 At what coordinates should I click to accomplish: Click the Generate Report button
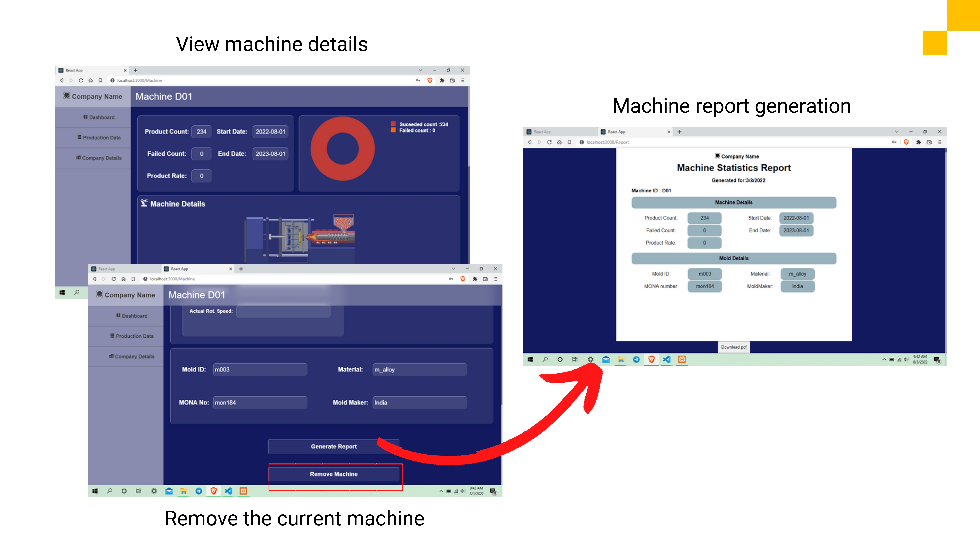click(334, 446)
